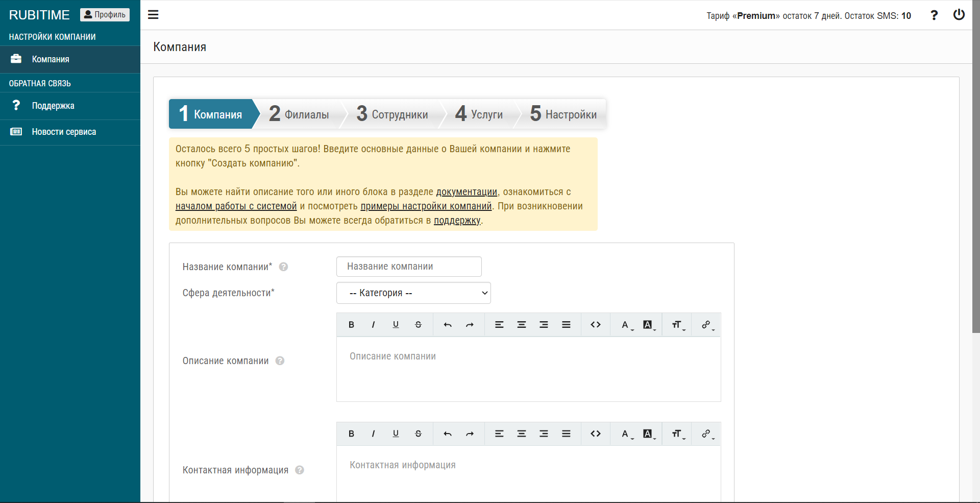
Task: Go to step 5 Настройки tab
Action: (563, 114)
